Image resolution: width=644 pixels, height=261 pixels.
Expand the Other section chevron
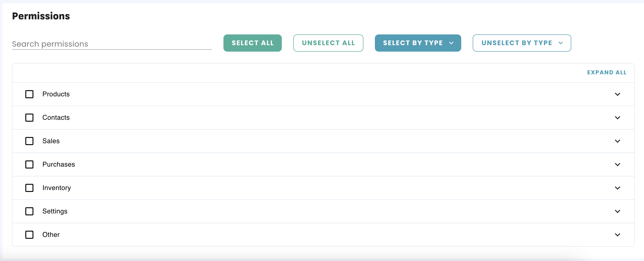pyautogui.click(x=617, y=235)
